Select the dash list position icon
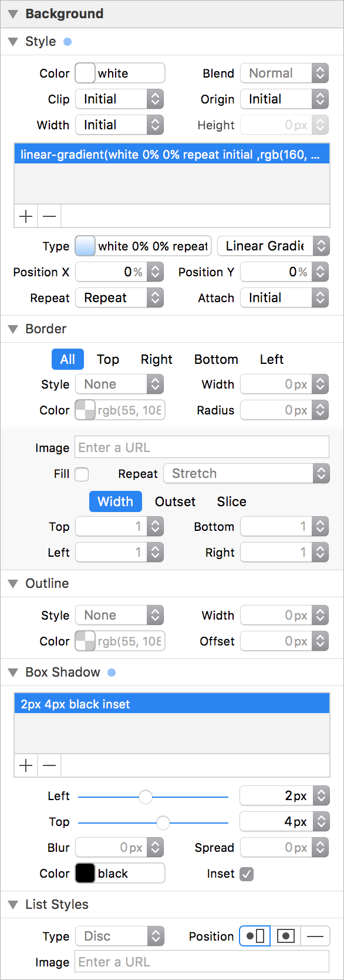This screenshot has height=980, width=344. point(315,936)
